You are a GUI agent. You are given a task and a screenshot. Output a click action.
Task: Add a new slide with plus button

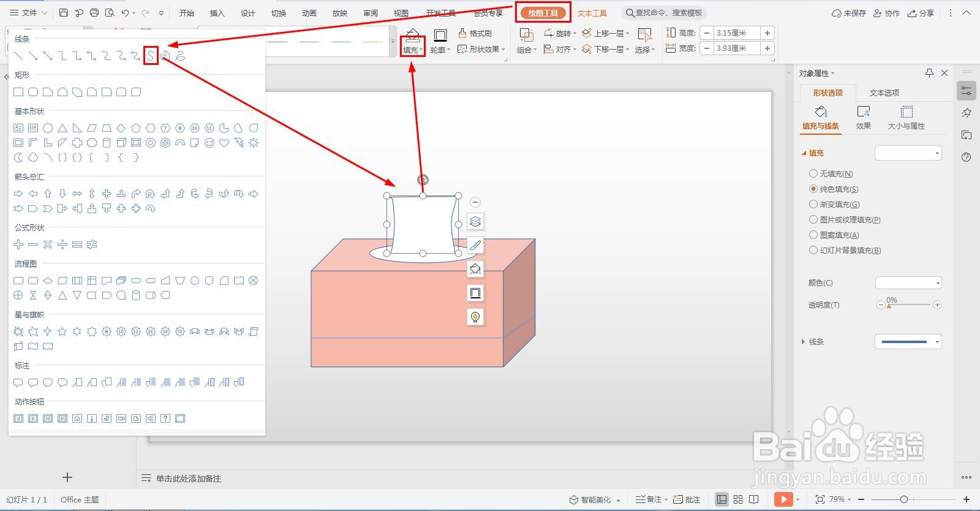[67, 477]
